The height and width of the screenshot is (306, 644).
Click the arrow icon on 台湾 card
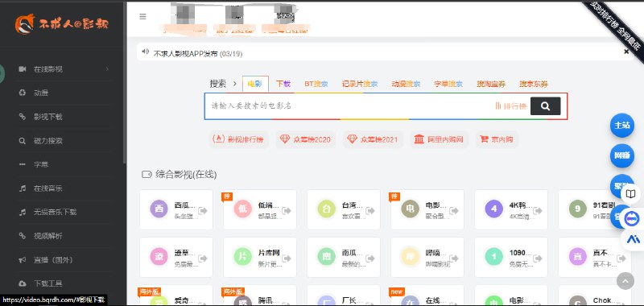click(370, 210)
